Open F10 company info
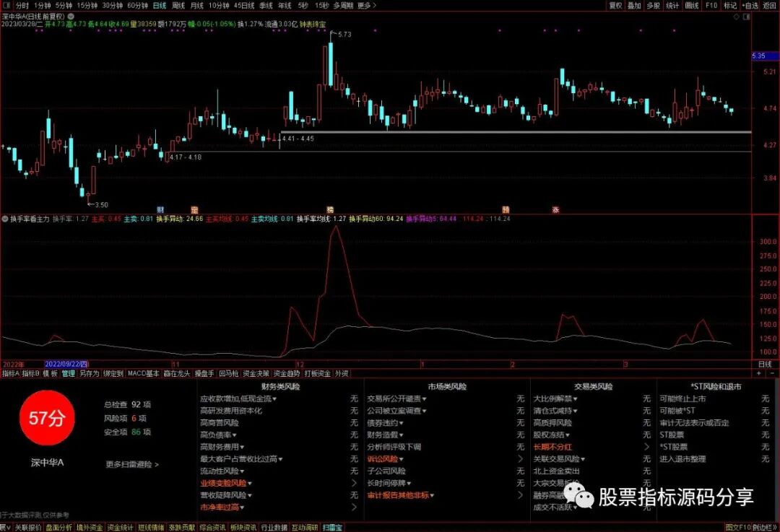This screenshot has height=532, width=780. pyautogui.click(x=711, y=6)
